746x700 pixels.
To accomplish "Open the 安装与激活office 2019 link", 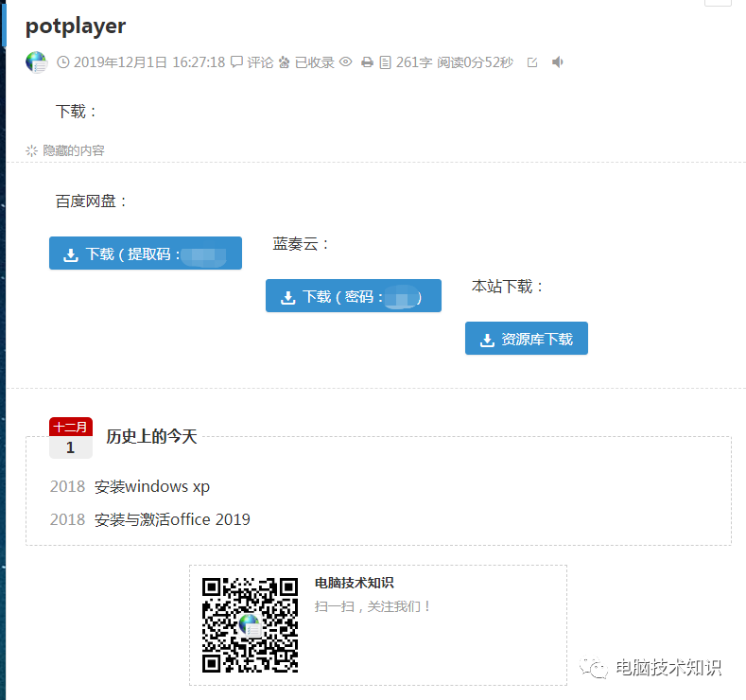I will pos(172,519).
